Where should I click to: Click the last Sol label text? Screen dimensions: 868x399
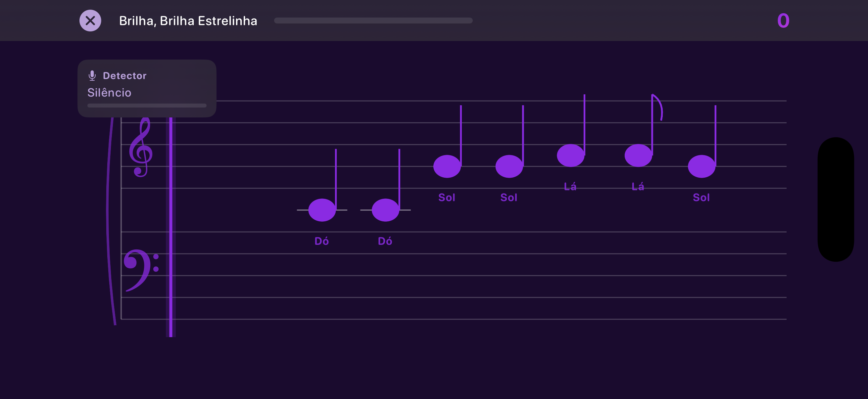point(701,198)
